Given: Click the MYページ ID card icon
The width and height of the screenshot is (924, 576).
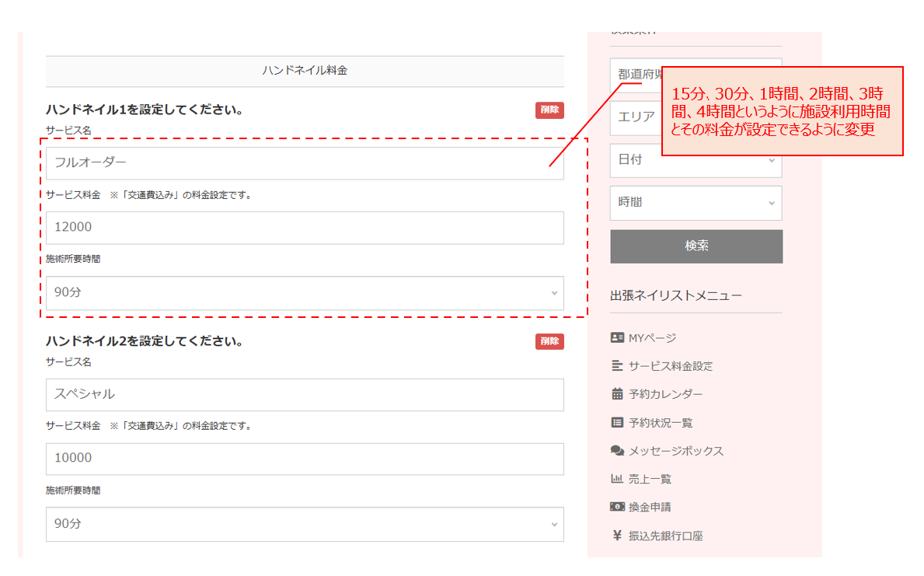Looking at the screenshot, I should pyautogui.click(x=617, y=338).
